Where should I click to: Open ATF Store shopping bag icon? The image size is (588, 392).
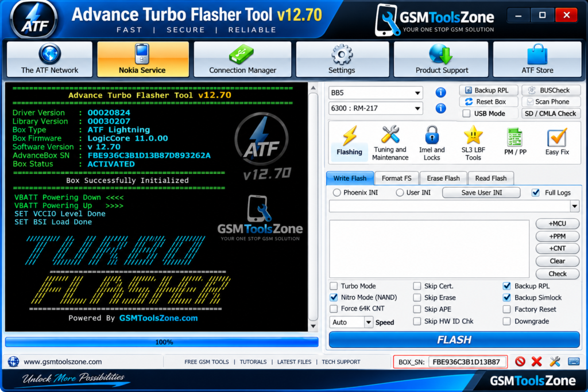coord(537,55)
